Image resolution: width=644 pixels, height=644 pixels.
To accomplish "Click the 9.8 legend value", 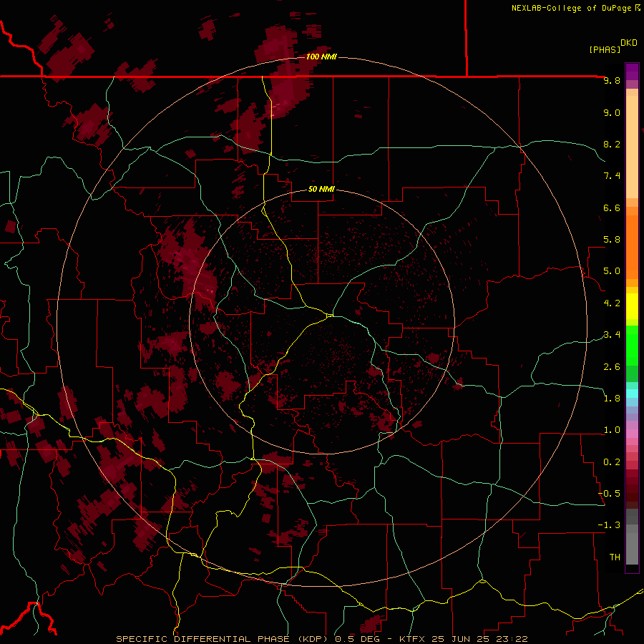I will pos(612,80).
